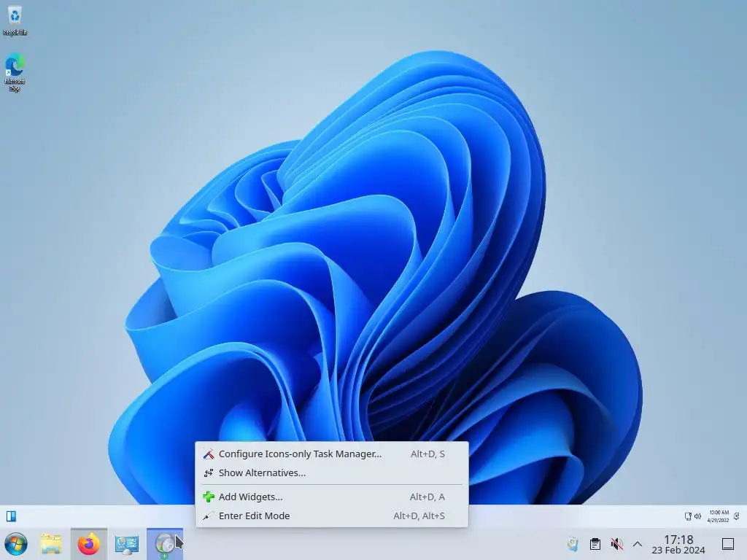The width and height of the screenshot is (747, 560).
Task: Click the muted volume tray icon
Action: click(x=616, y=544)
